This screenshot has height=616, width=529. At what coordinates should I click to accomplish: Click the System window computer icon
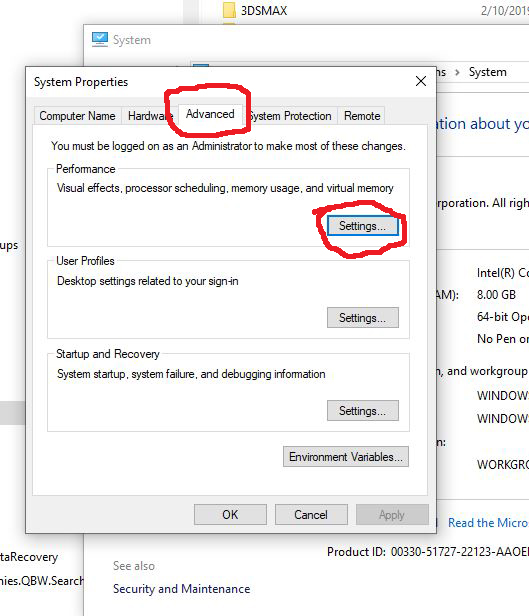100,39
